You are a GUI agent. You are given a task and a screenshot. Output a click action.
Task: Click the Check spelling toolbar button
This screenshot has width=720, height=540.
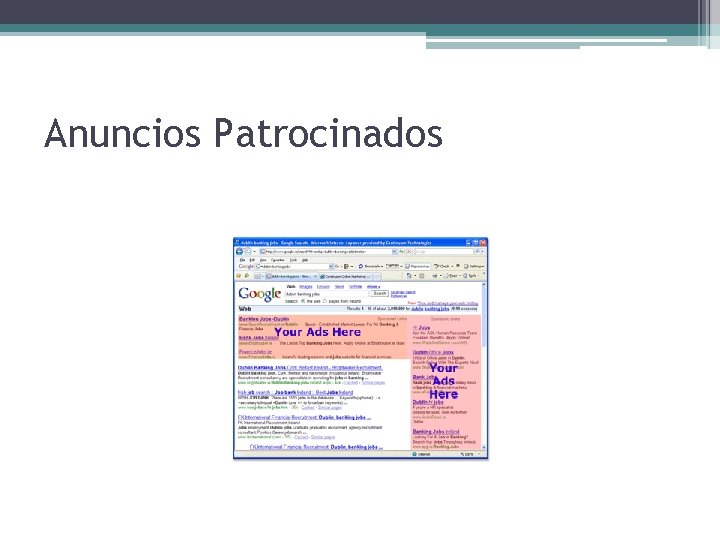[x=443, y=266]
